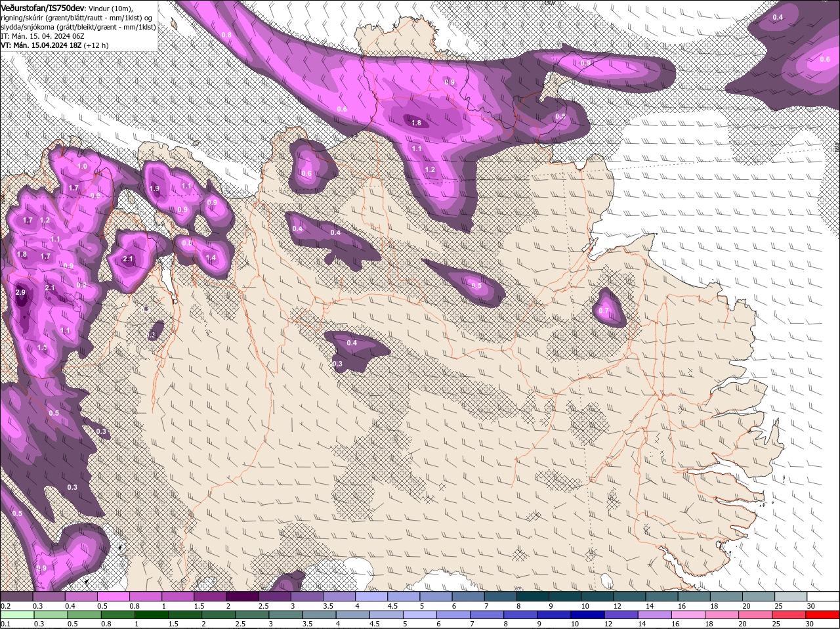840x629 pixels.
Task: Pick the red swatch after 30 on rain scale
Action: pyautogui.click(x=824, y=614)
